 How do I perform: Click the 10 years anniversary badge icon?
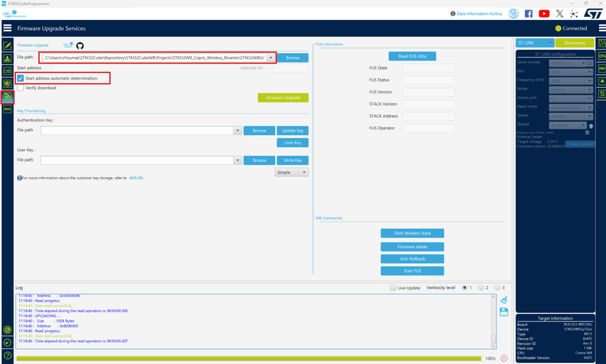pos(513,13)
